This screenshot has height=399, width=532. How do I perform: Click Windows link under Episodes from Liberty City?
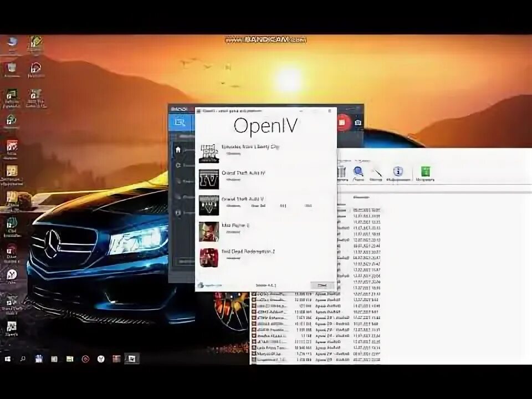pos(233,154)
